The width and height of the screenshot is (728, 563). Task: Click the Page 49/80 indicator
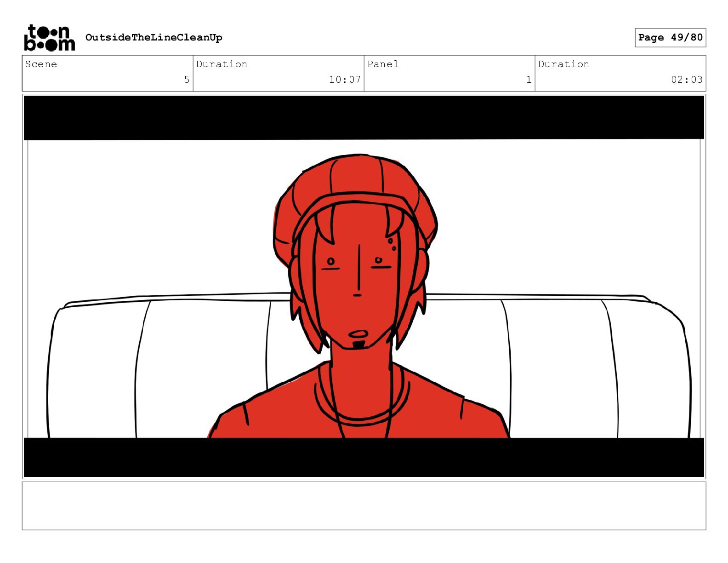click(670, 37)
